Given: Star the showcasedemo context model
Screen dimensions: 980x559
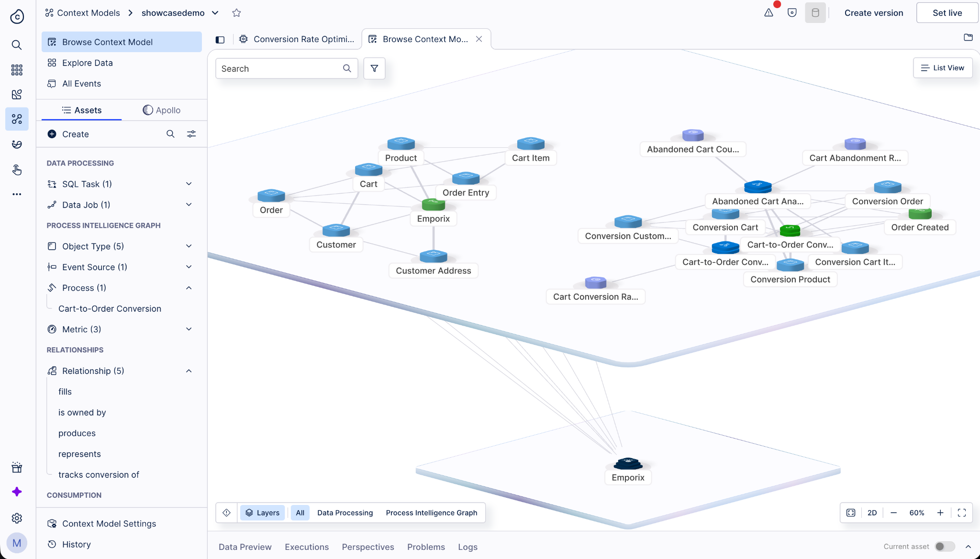Looking at the screenshot, I should pyautogui.click(x=236, y=13).
